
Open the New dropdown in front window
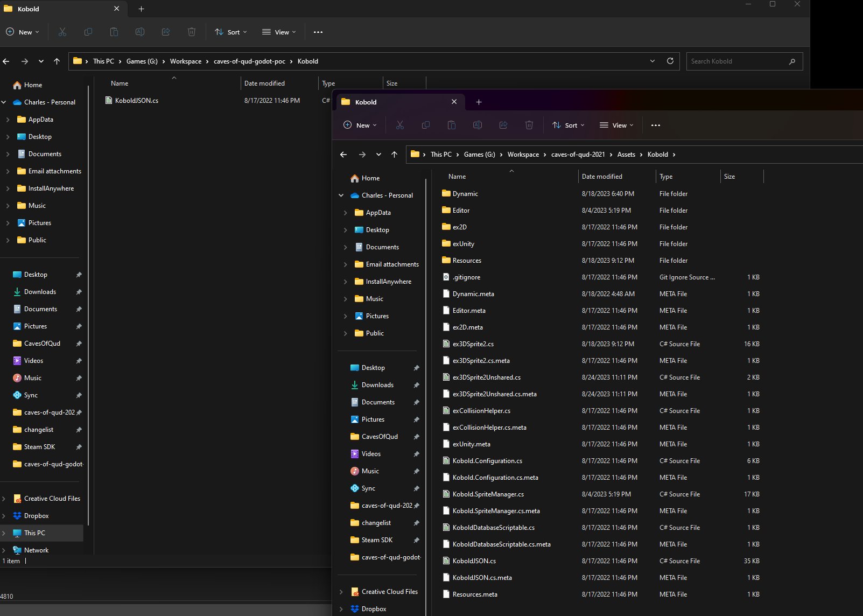360,125
